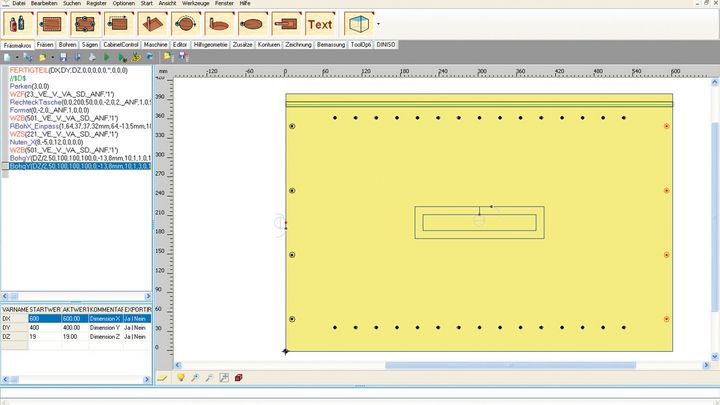Switch to the Hilfsgeometrie tab
The image size is (720, 405).
(209, 45)
